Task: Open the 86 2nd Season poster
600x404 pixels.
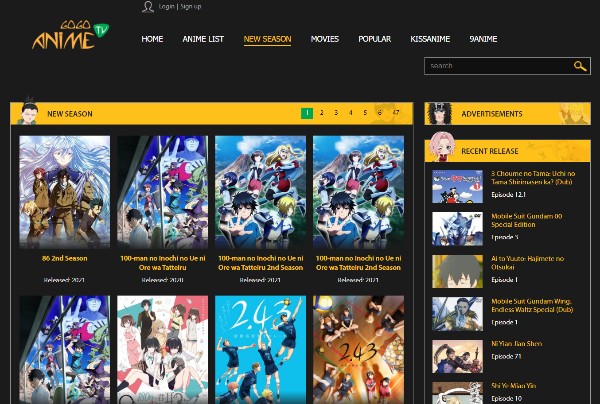Action: click(65, 192)
